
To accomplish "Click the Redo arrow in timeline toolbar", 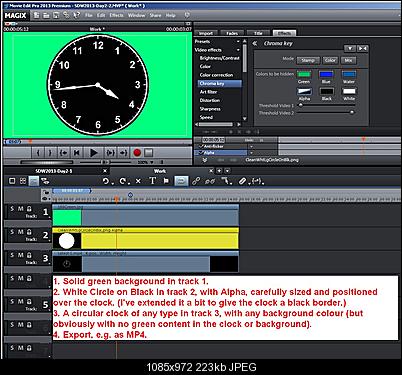I will point(123,181).
